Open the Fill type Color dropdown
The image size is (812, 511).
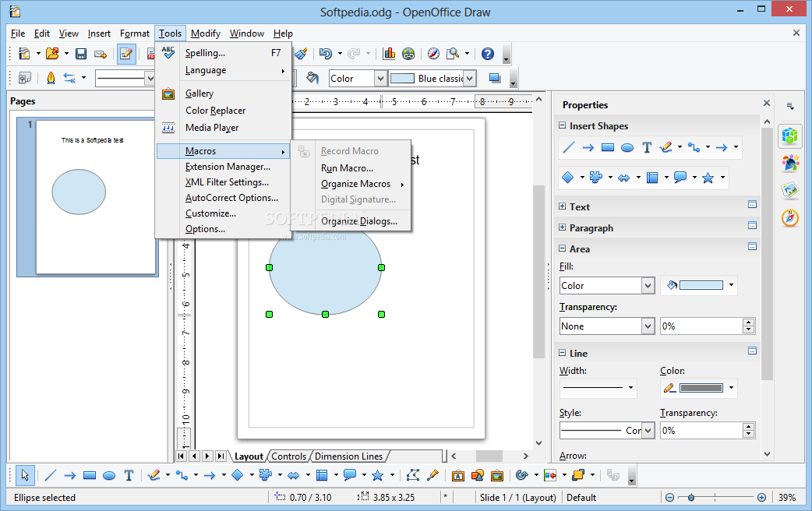click(648, 286)
